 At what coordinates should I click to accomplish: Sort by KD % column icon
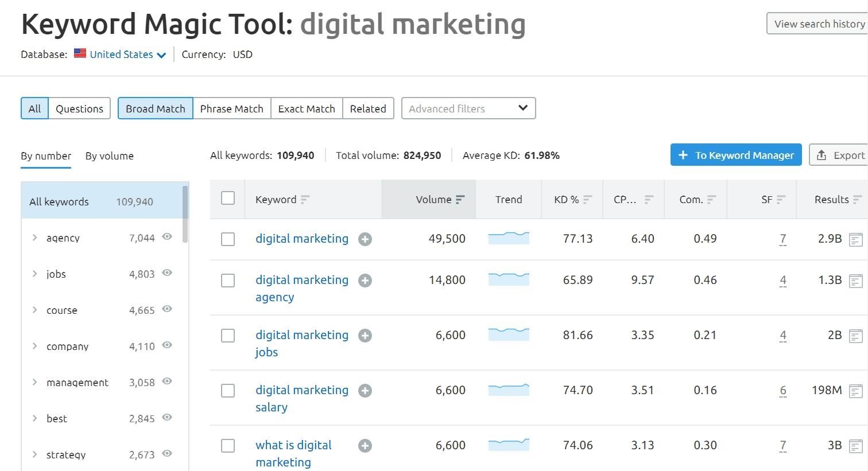pos(587,200)
